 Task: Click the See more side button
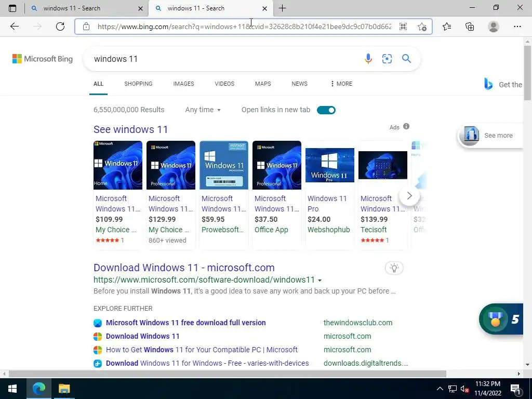point(490,136)
